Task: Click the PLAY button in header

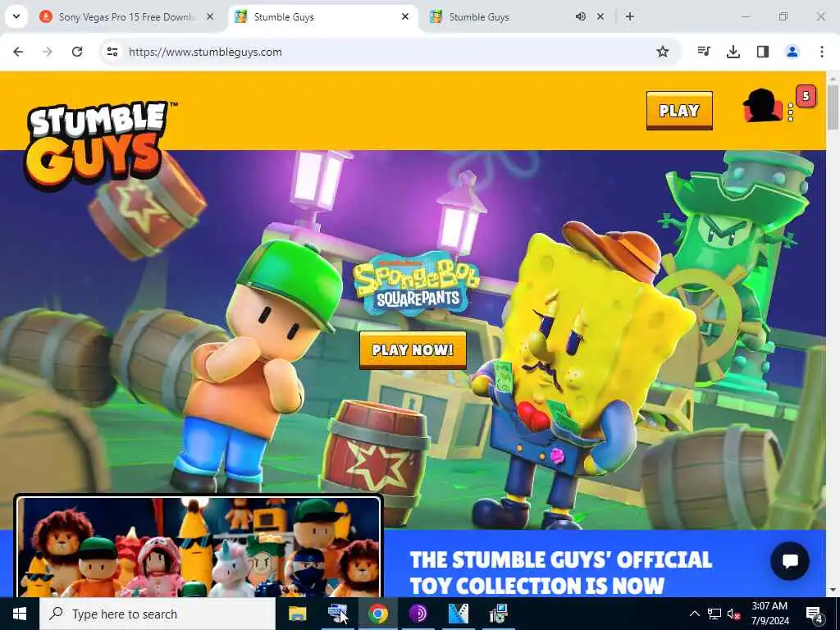Action: [679, 111]
